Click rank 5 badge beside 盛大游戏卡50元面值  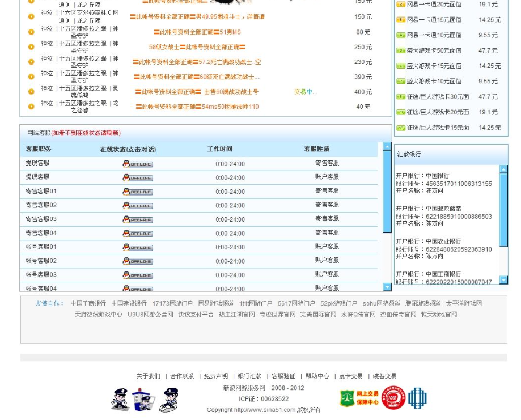pos(401,50)
